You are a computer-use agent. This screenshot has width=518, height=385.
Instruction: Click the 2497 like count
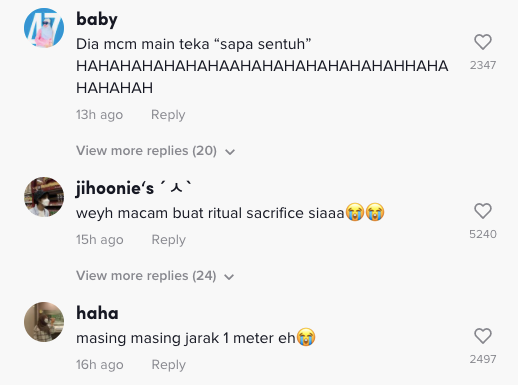click(x=483, y=359)
